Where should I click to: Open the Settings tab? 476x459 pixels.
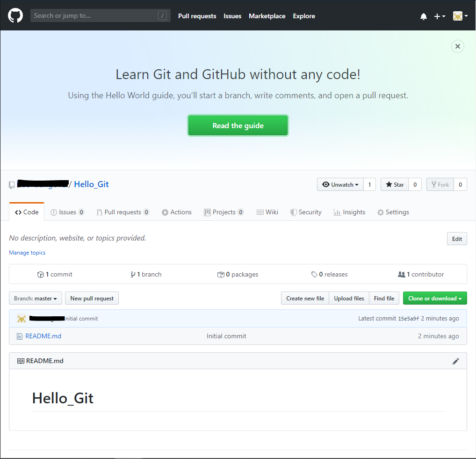coord(393,212)
